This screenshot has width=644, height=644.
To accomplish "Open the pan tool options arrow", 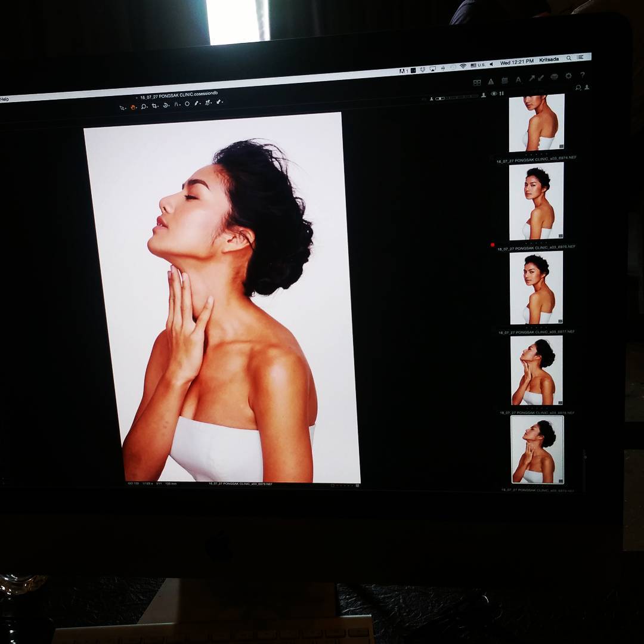I will (137, 107).
